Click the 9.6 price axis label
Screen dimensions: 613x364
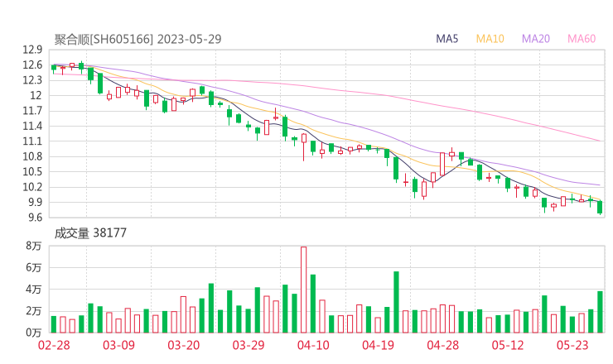[35, 218]
